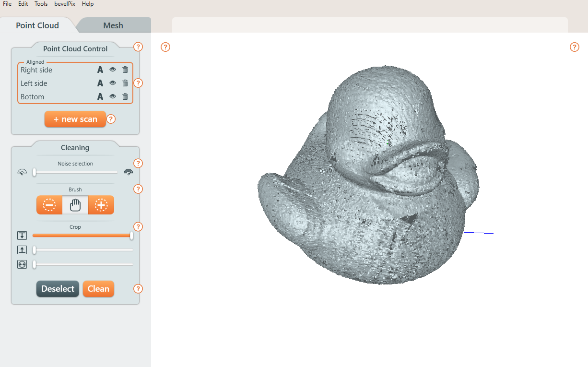588x367 pixels.
Task: Click the + new scan button
Action: [x=75, y=119]
